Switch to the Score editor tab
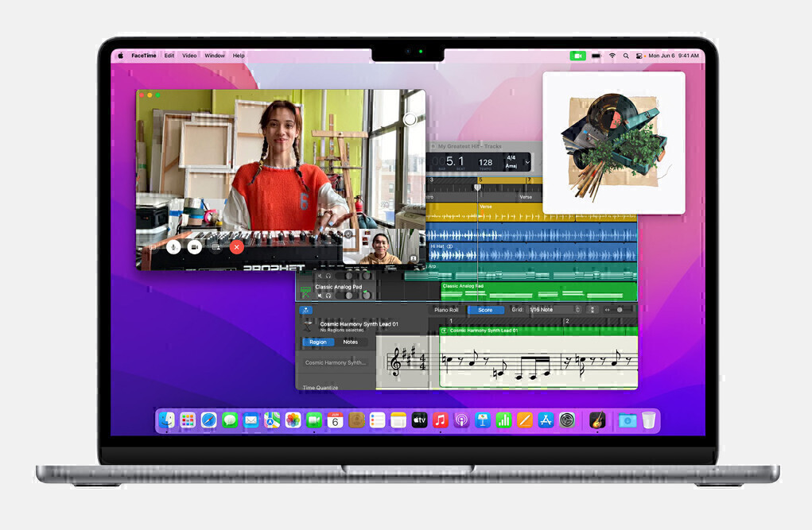Viewport: 812px width, 530px height. point(485,310)
